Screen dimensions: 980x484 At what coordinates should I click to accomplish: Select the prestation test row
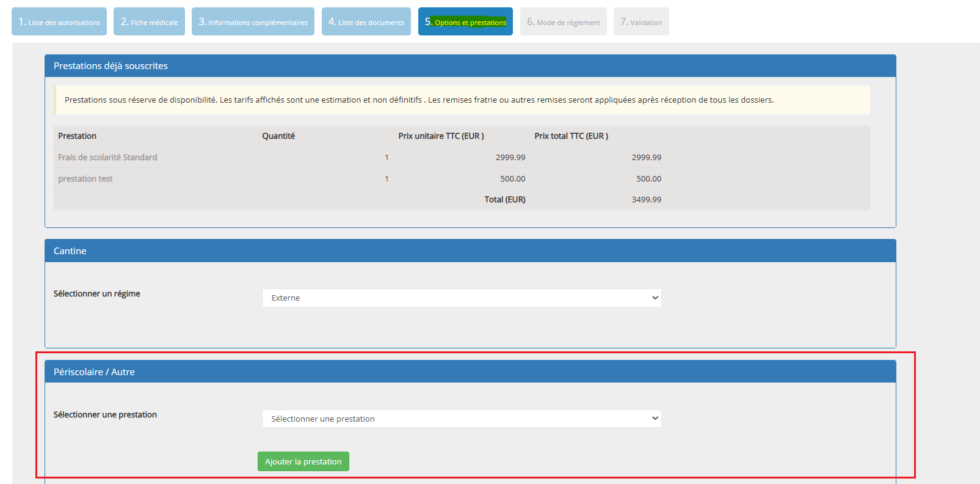tap(85, 179)
